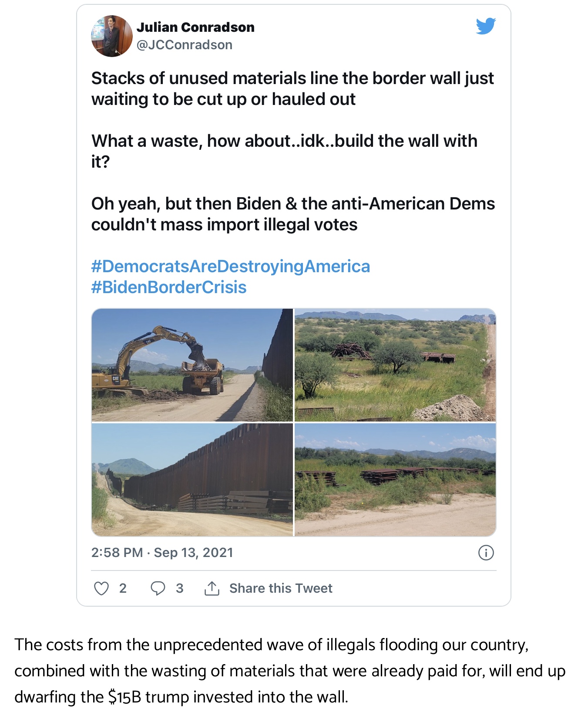This screenshot has width=588, height=709.
Task: View the CAT excavator photo
Action: pyautogui.click(x=192, y=365)
